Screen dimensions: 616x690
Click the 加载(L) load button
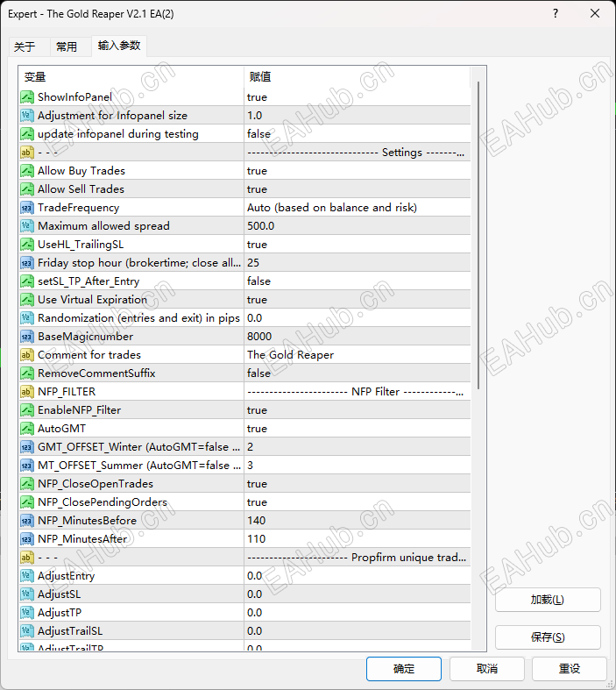click(x=548, y=600)
